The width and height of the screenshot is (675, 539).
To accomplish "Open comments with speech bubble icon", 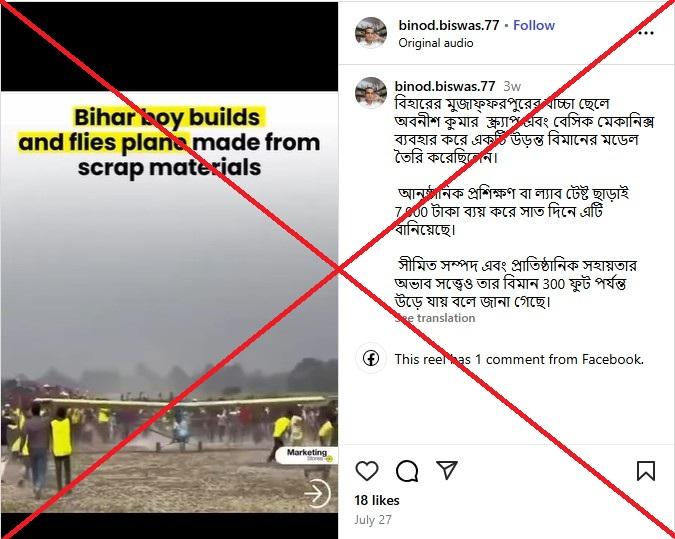I will click(407, 471).
